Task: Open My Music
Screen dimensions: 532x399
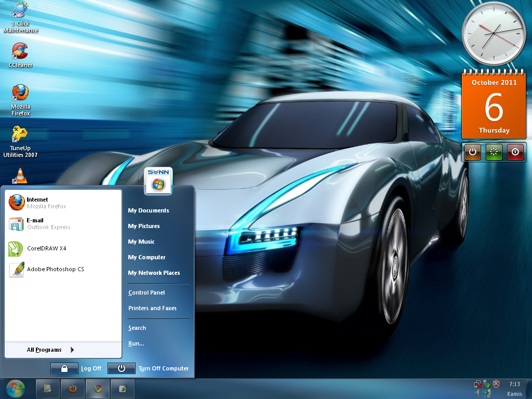Action: (x=141, y=242)
